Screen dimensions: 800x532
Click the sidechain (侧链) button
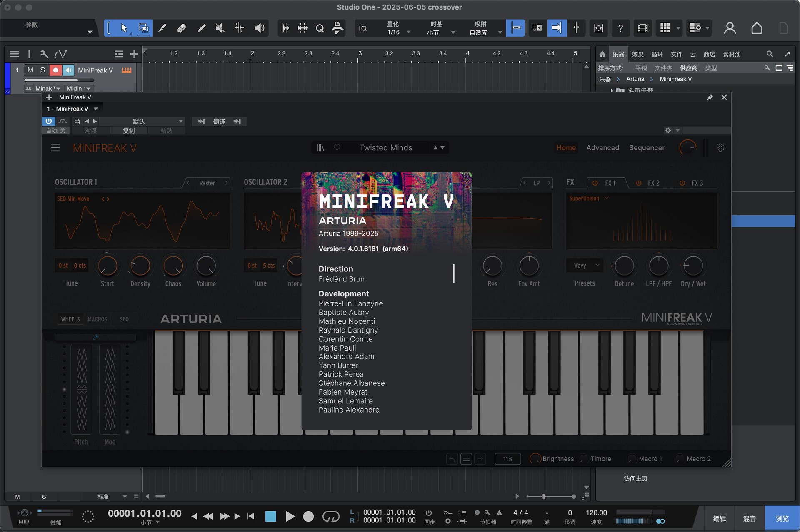point(219,122)
